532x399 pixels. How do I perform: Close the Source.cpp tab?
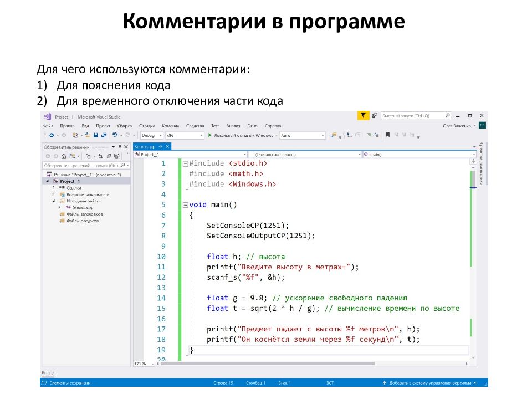point(167,146)
